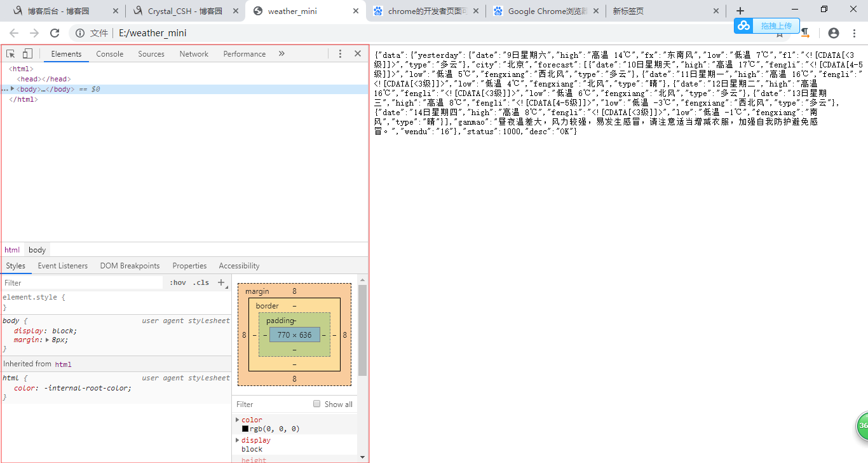Close the 新标签页 tab

coord(715,11)
